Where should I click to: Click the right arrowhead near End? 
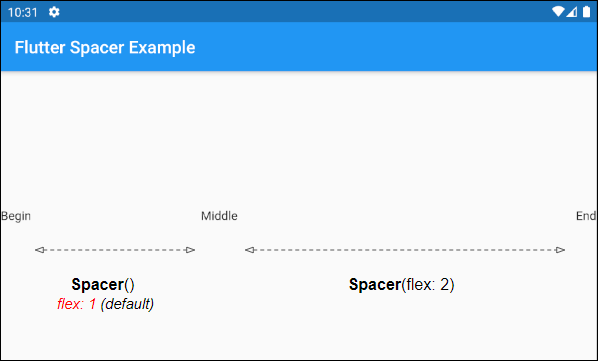(x=560, y=250)
